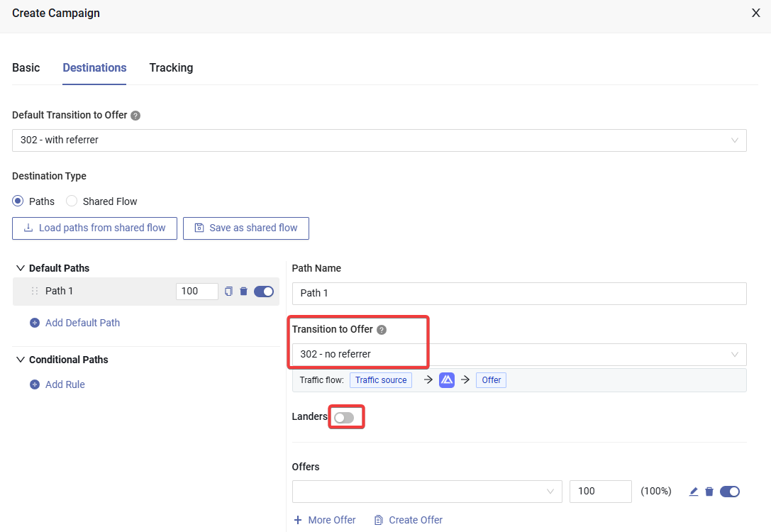The height and width of the screenshot is (532, 771).
Task: Click the tracker logo icon in Traffic flow
Action: pyautogui.click(x=446, y=380)
